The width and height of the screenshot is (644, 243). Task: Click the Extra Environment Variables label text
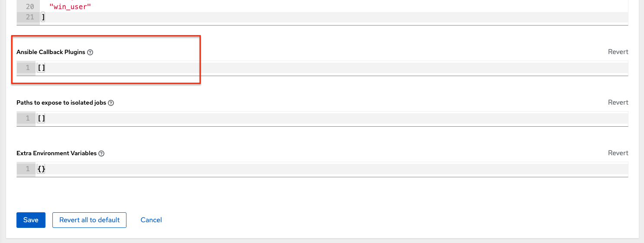pyautogui.click(x=56, y=153)
